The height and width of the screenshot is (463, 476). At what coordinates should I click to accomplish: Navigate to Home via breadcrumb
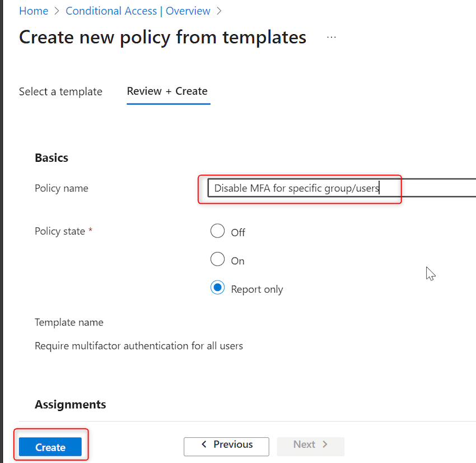click(34, 11)
